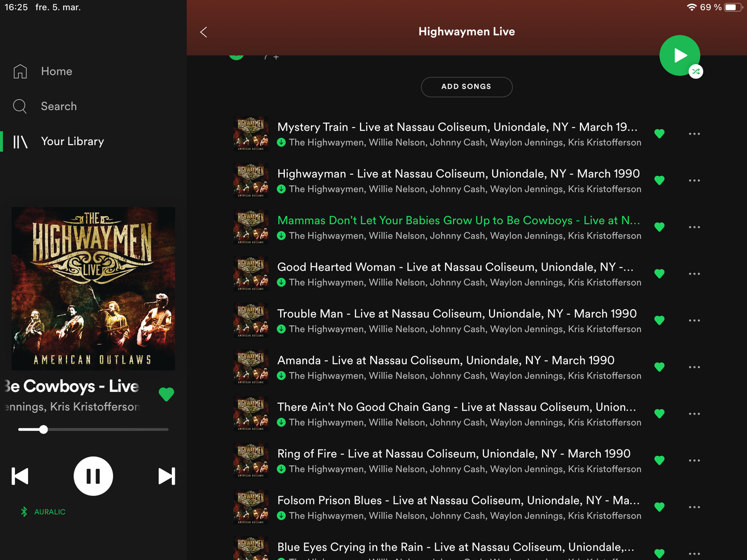
Task: Open the now playing album artwork
Action: 93,289
